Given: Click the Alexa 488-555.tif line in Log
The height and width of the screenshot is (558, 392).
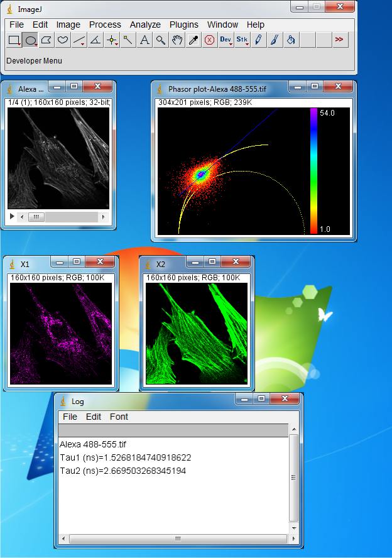Looking at the screenshot, I should coord(93,444).
